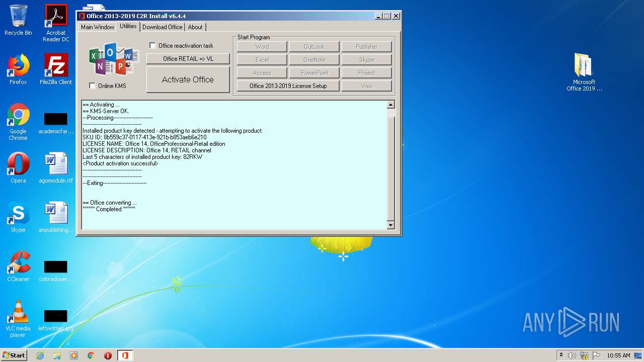Click the log scrollbar up arrow
Image resolution: width=644 pixels, height=362 pixels.
coord(391,105)
